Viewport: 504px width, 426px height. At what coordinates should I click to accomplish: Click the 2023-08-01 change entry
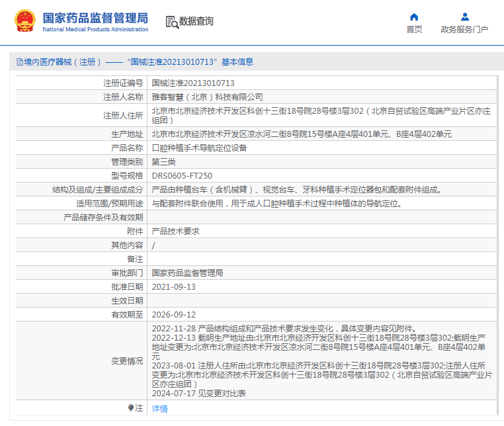click(x=321, y=375)
